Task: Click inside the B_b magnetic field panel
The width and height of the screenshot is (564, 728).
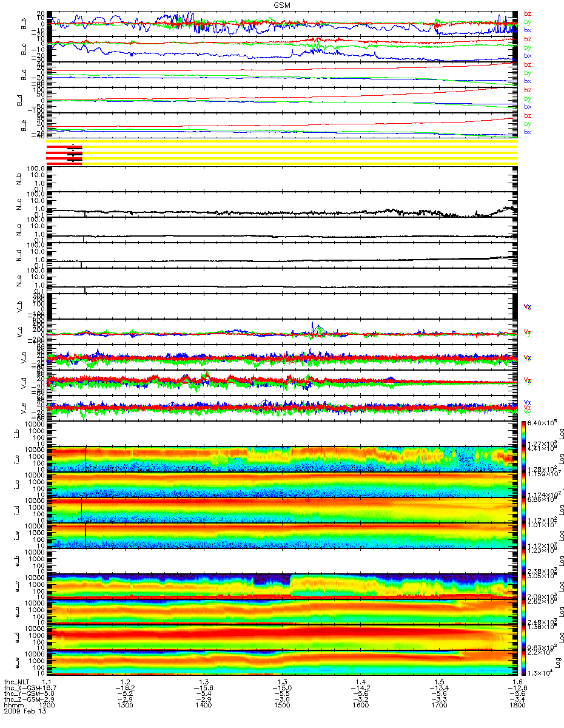Action: point(282,24)
